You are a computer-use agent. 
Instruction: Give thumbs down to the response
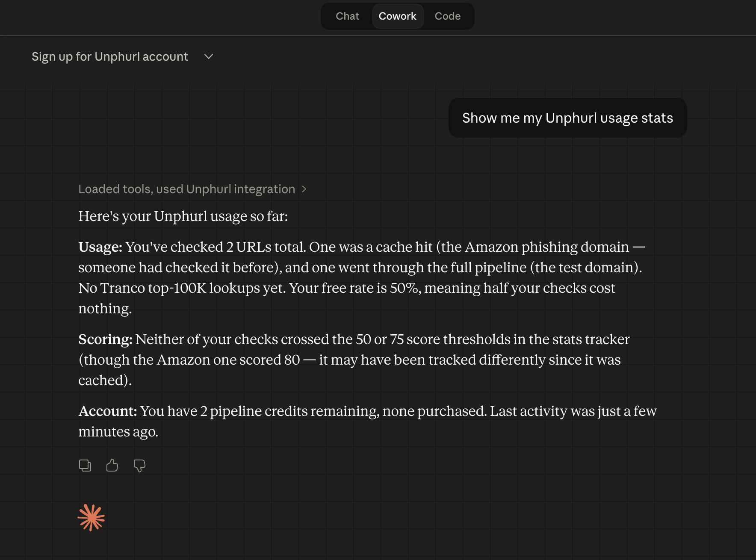139,466
